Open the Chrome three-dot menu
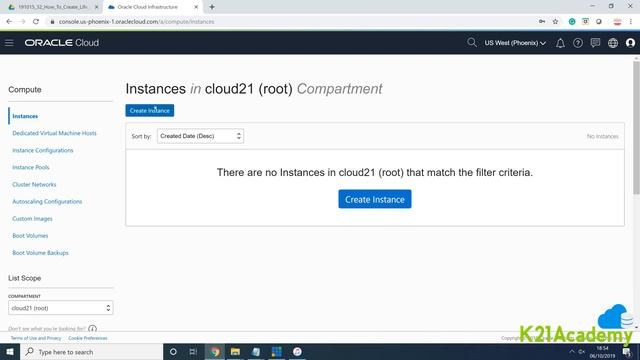Image resolution: width=640 pixels, height=360 pixels. (x=631, y=22)
